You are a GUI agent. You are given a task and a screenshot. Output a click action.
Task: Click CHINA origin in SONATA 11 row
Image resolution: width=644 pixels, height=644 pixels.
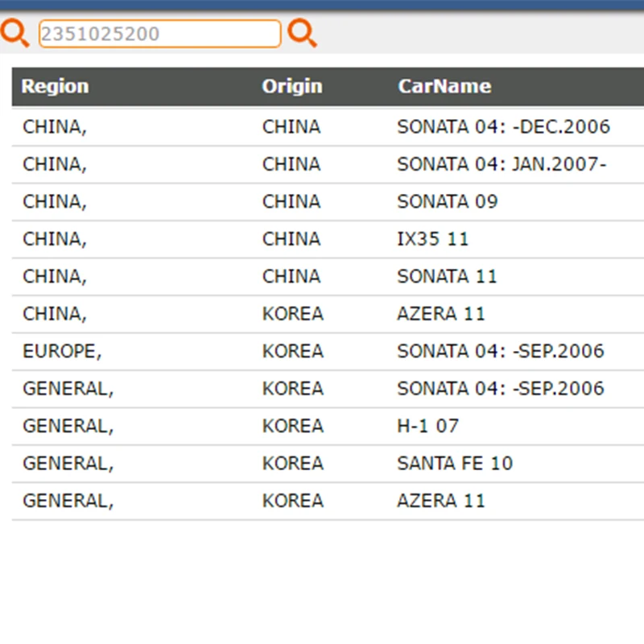pos(291,276)
